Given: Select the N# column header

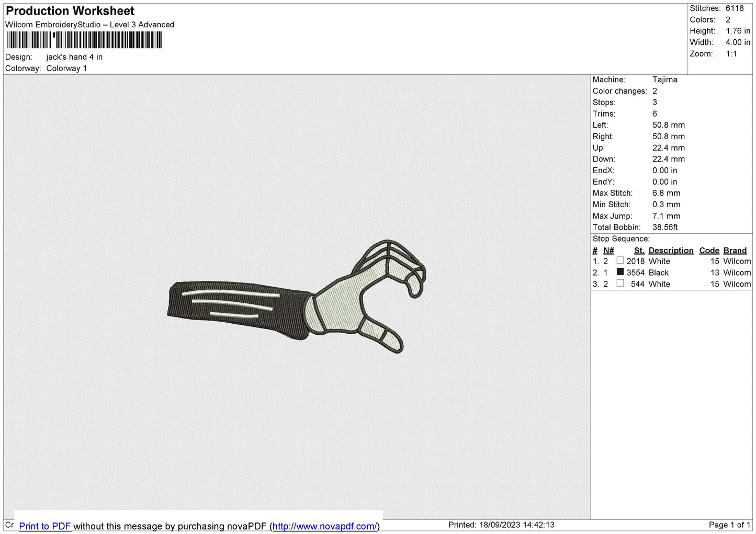Looking at the screenshot, I should click(608, 251).
